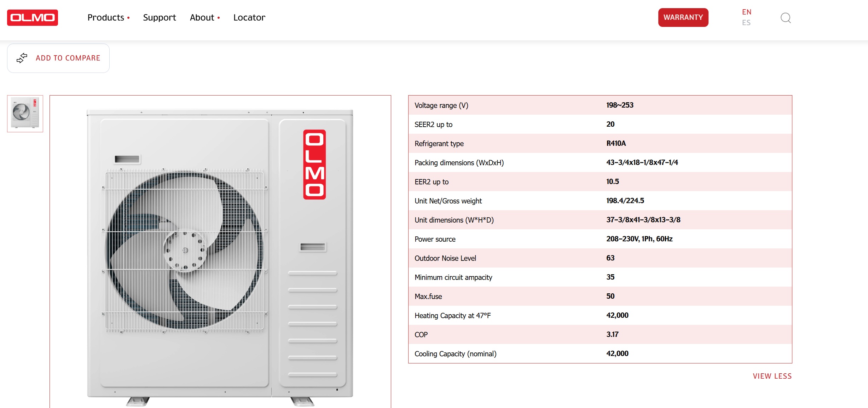This screenshot has width=868, height=408.
Task: Collapse specs with VIEW LESS
Action: (x=772, y=376)
